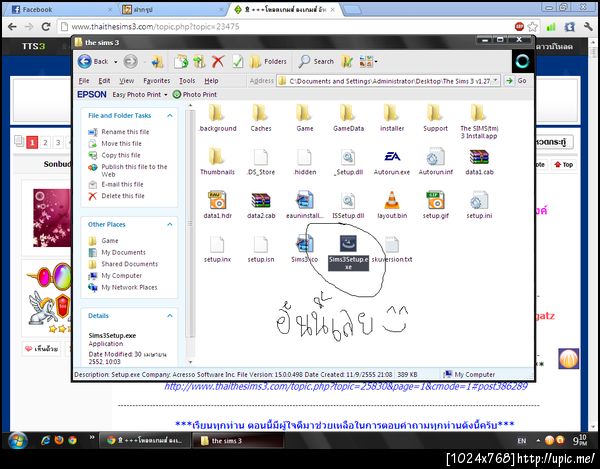Viewport: 600px width, 469px height.
Task: Click the Go button next to address bar
Action: point(516,81)
